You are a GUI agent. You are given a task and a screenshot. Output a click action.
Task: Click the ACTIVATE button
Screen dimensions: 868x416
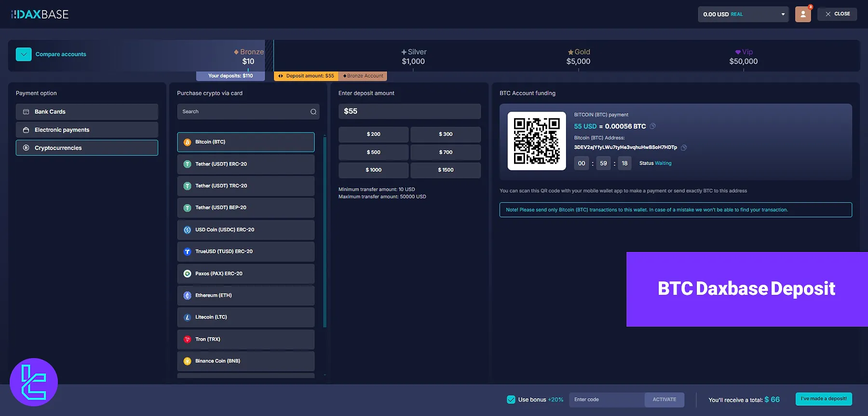(665, 400)
